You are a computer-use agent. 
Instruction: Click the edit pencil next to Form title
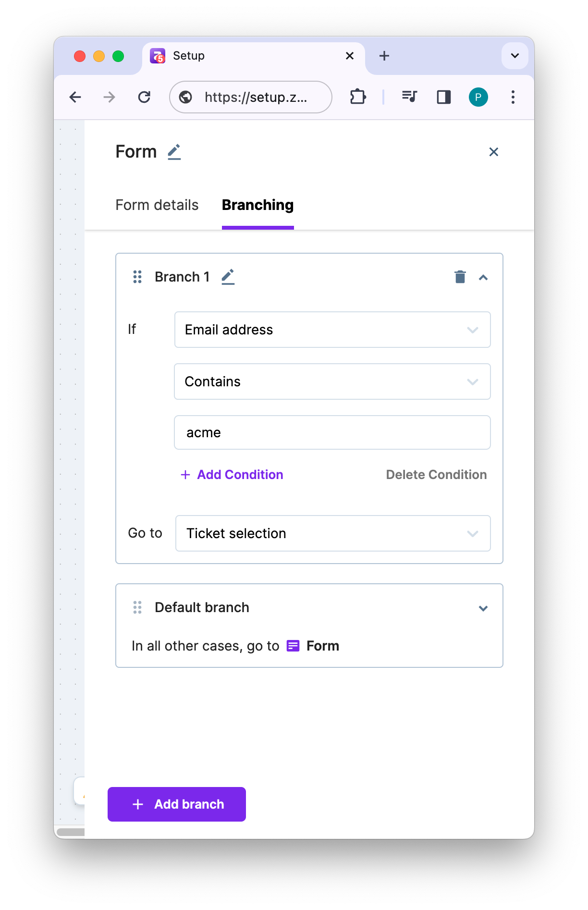[x=174, y=152]
